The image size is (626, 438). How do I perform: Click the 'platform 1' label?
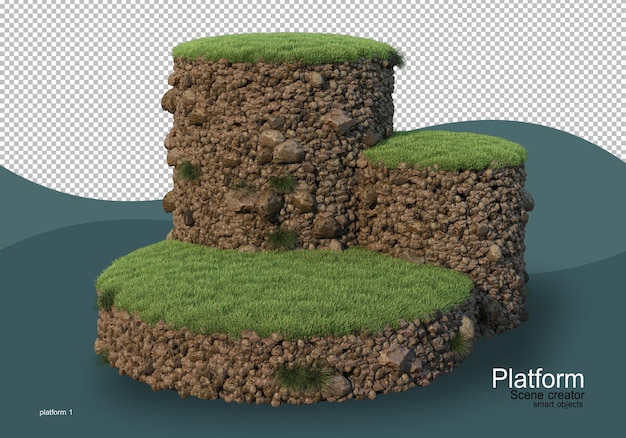pyautogui.click(x=56, y=412)
